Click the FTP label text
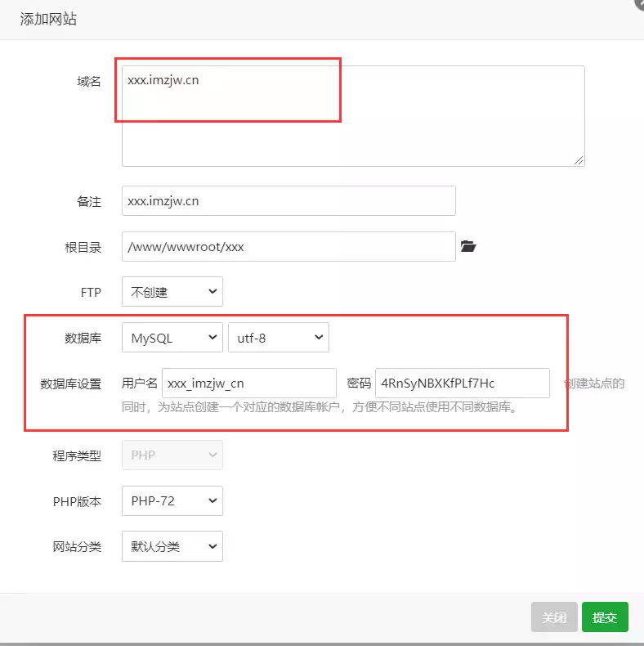The width and height of the screenshot is (644, 646). [x=91, y=293]
